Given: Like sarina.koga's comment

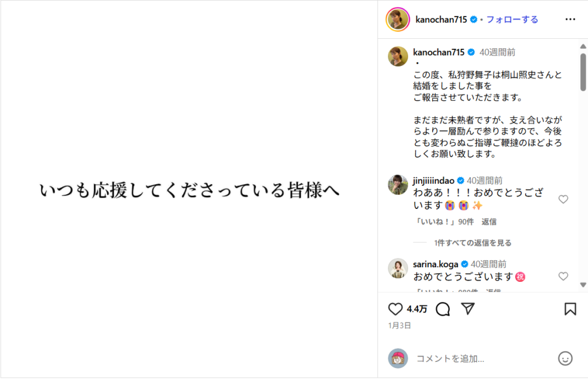Looking at the screenshot, I should coord(563,276).
